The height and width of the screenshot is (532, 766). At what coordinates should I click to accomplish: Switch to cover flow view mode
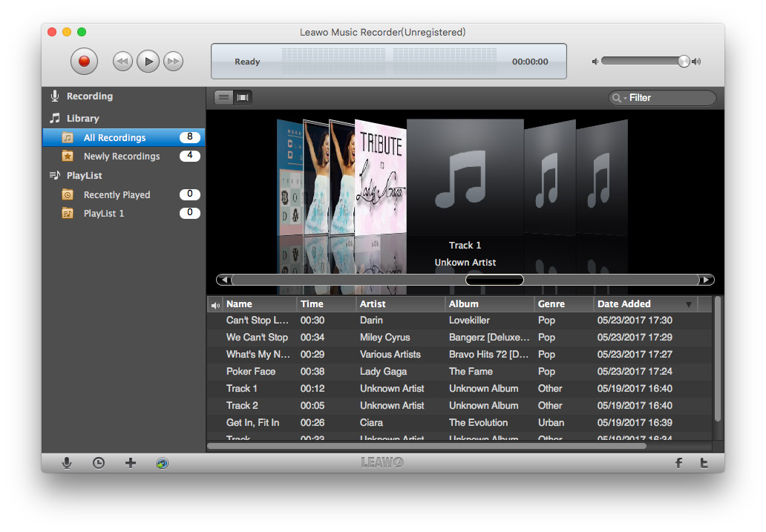(x=243, y=97)
